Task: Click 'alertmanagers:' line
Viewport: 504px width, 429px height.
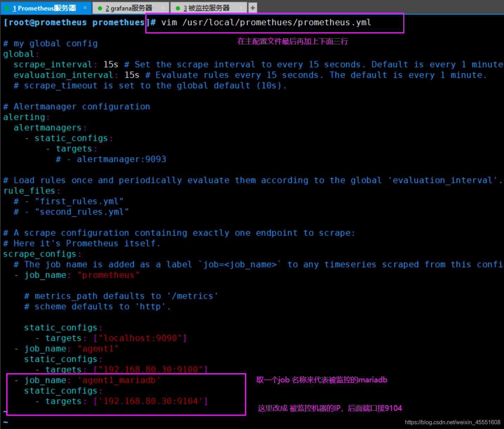Action: click(x=50, y=128)
